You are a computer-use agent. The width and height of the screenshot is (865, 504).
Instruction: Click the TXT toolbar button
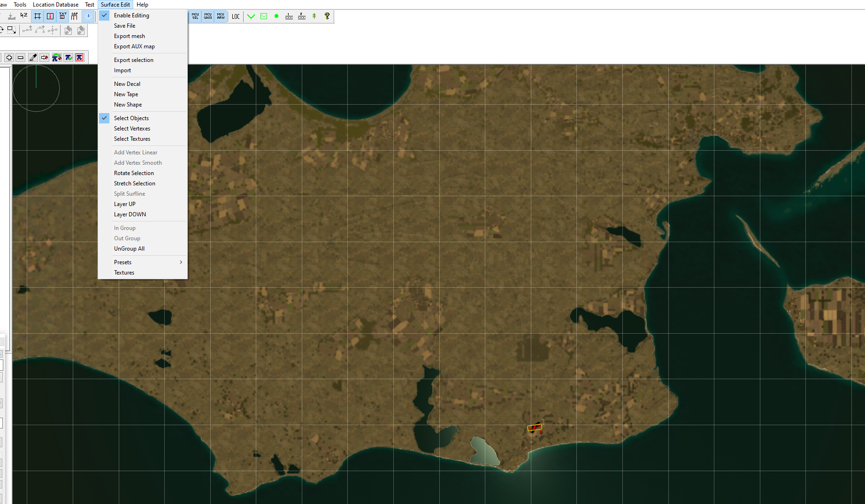coord(62,16)
